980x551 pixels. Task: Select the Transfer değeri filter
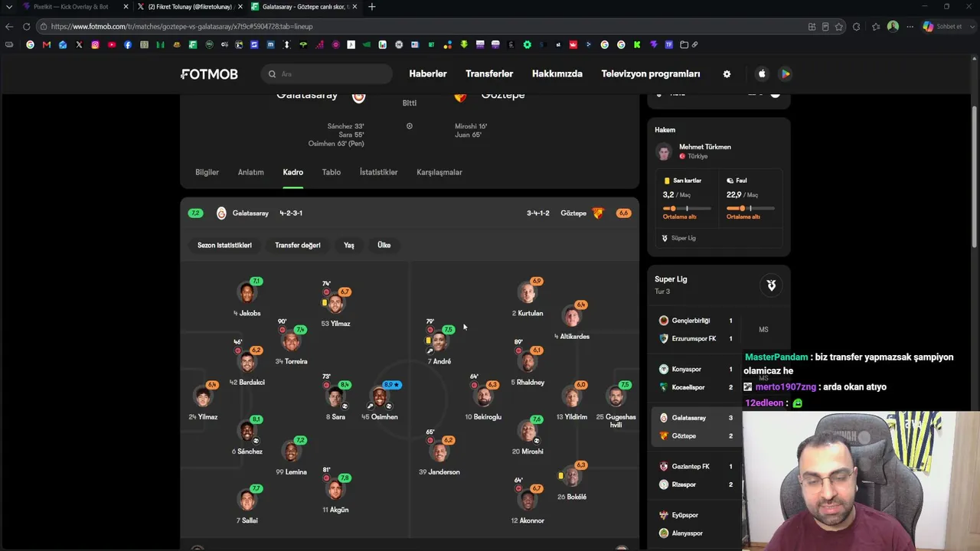[298, 246]
